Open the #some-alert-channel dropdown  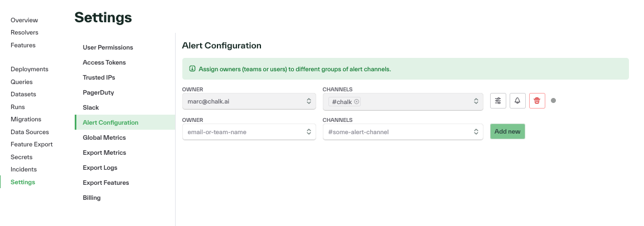pos(403,132)
